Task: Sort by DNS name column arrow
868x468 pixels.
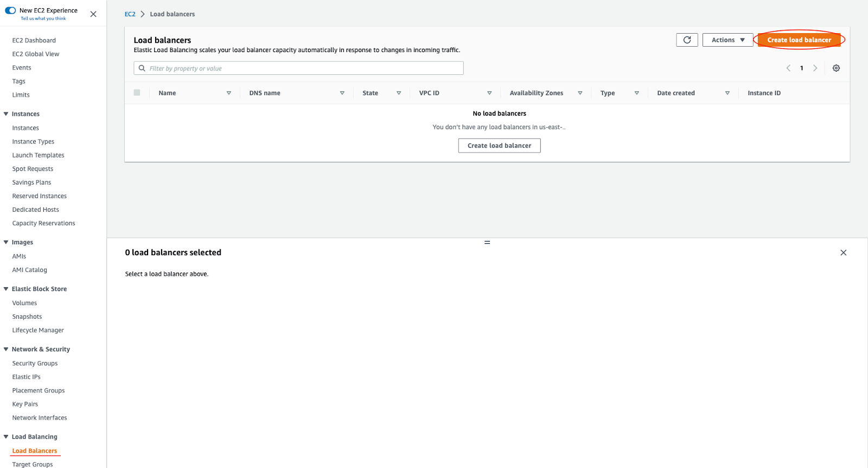Action: 342,93
